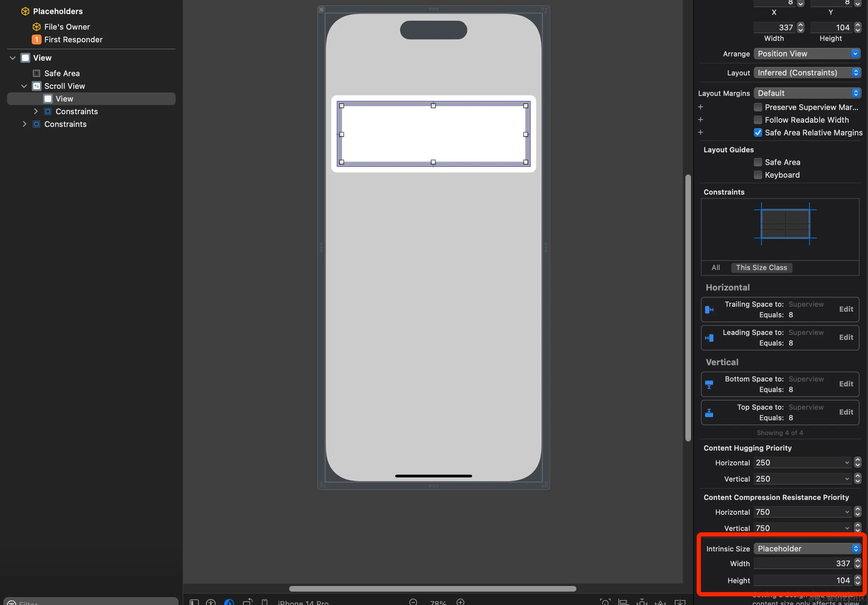This screenshot has height=605, width=868.
Task: Open the Intrinsic Size Placeholder dropdown
Action: (x=807, y=549)
